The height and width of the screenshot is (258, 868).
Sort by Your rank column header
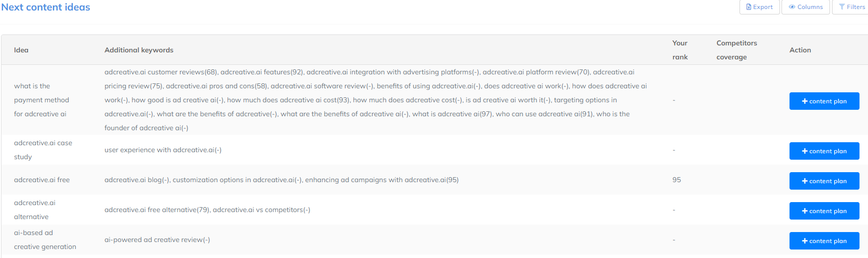tap(680, 50)
